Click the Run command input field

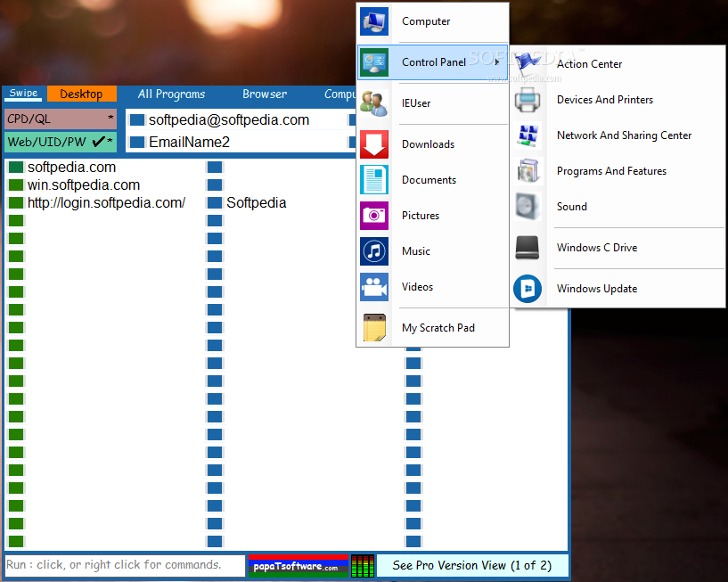[125, 565]
